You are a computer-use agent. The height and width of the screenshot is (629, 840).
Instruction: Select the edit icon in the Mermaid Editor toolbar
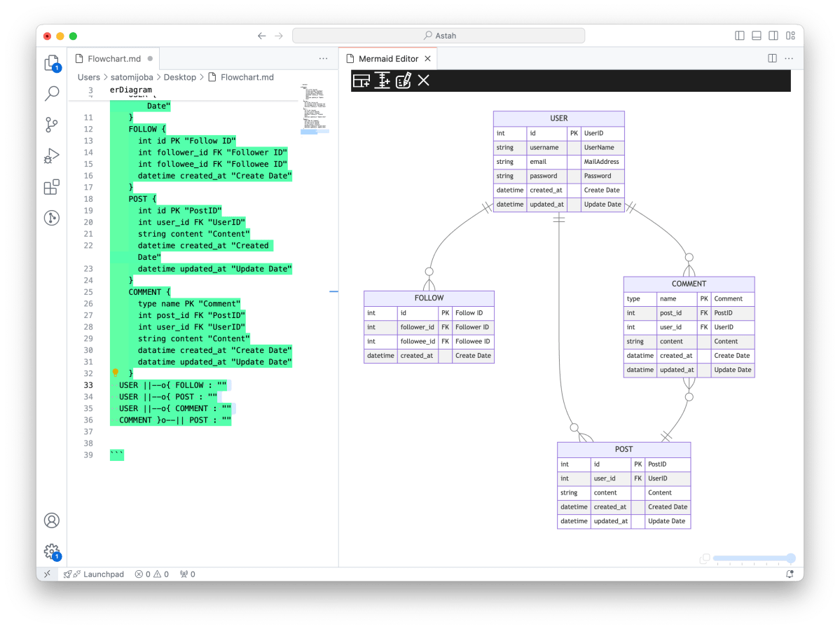pyautogui.click(x=403, y=81)
